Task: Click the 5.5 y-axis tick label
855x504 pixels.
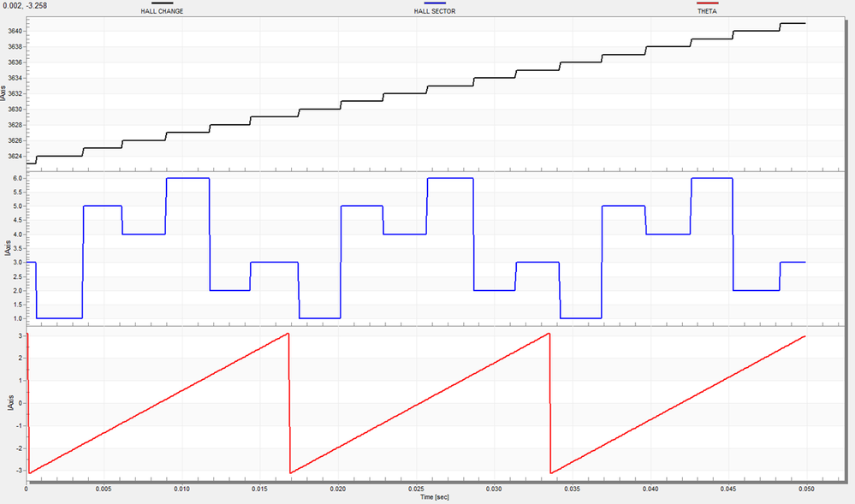Action: click(17, 193)
